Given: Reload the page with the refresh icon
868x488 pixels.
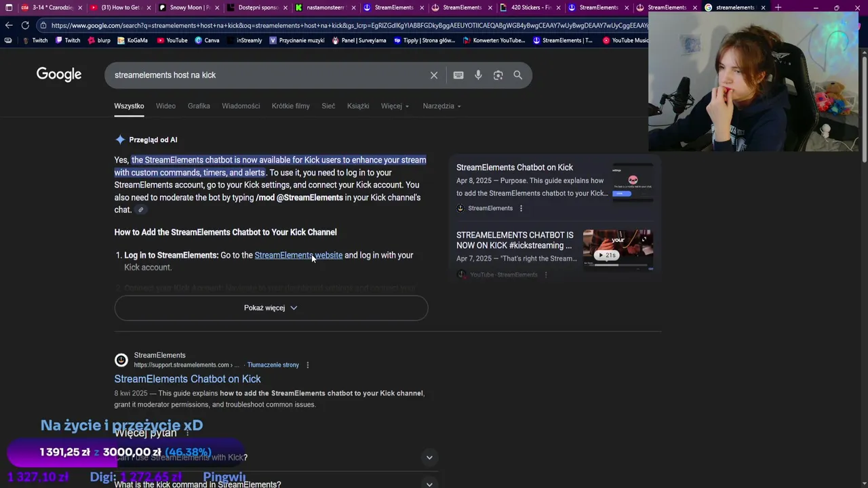Looking at the screenshot, I should click(x=25, y=25).
